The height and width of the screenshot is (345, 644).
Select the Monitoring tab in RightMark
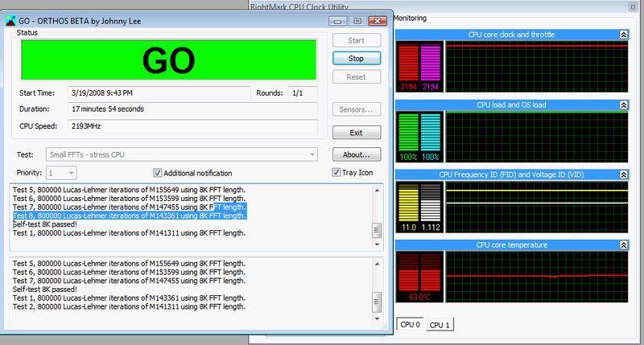point(410,18)
